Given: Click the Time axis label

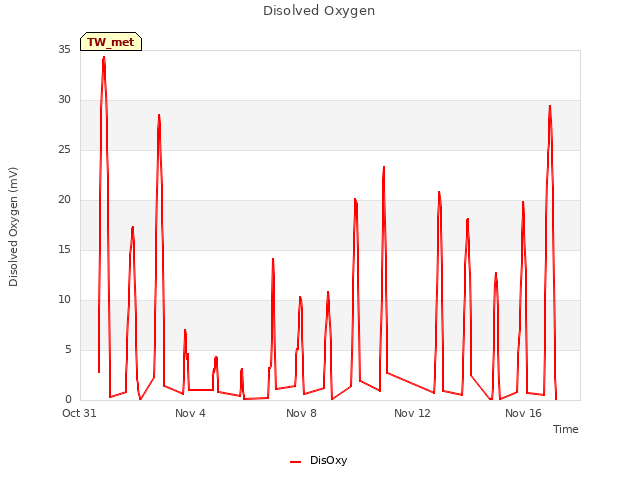Looking at the screenshot, I should pos(565,429).
